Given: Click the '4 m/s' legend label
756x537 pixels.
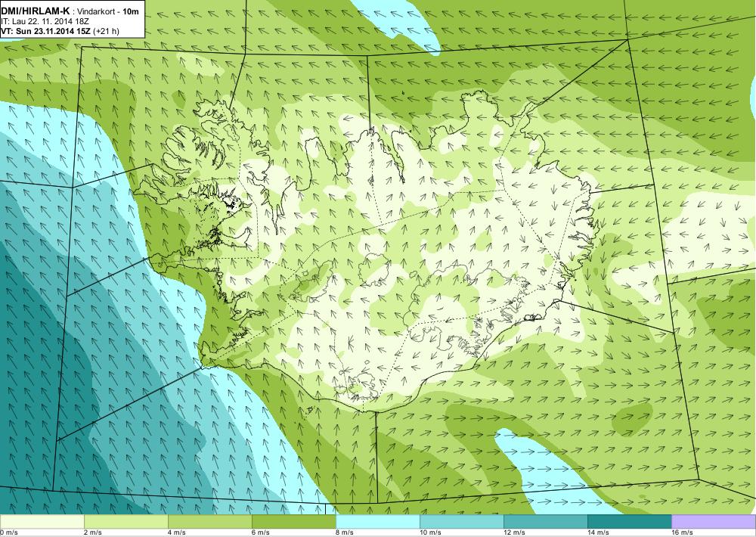Looking at the screenshot, I should click(177, 532).
